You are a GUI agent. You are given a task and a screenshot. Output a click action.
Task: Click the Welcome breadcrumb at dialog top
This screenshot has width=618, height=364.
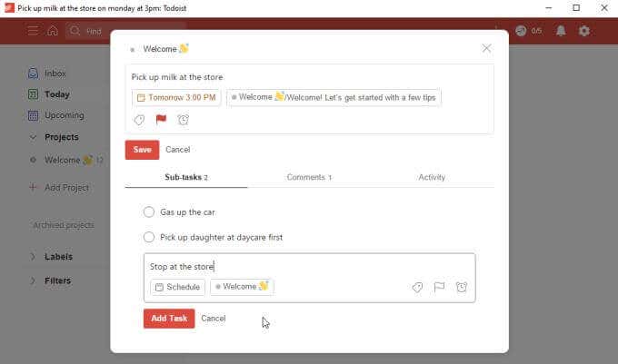click(x=166, y=49)
